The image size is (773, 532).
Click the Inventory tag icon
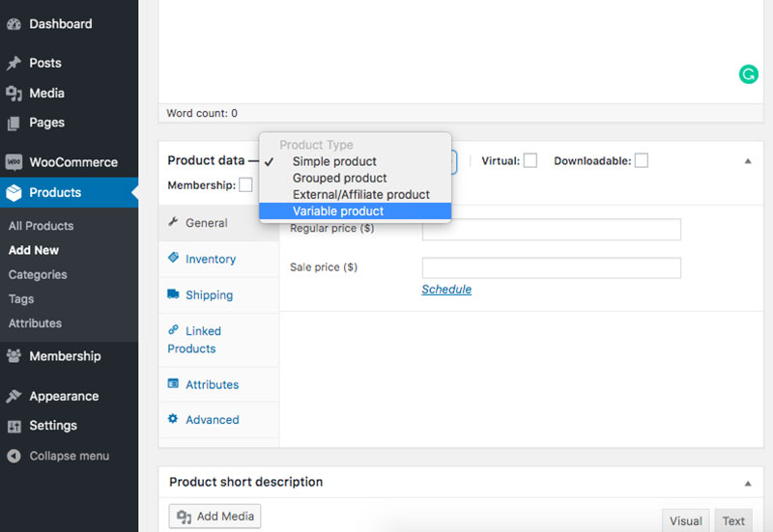(173, 258)
